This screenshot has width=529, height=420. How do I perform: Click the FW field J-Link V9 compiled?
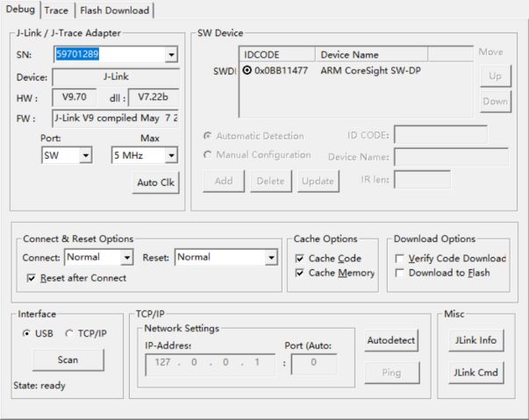(116, 118)
